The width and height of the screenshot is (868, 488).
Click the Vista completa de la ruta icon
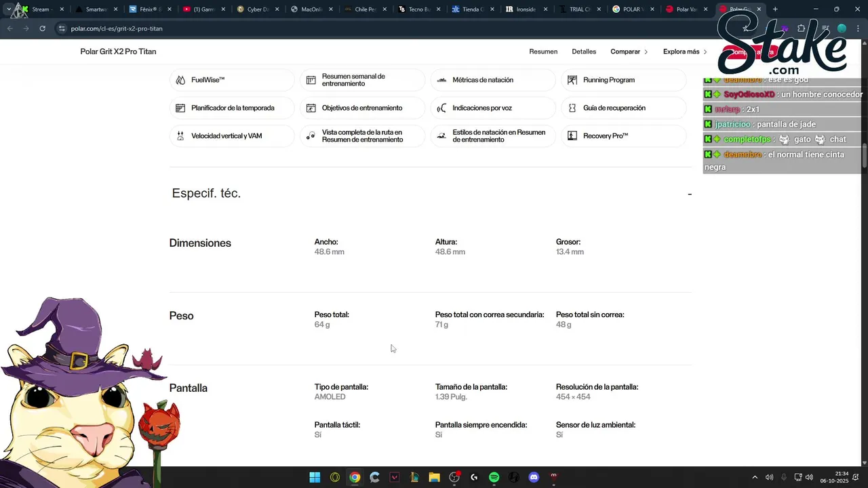point(311,136)
